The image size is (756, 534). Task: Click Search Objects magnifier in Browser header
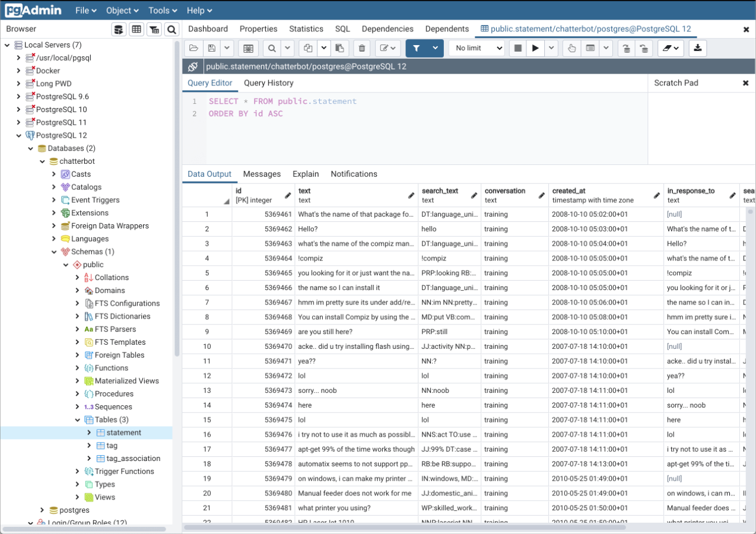click(x=171, y=30)
